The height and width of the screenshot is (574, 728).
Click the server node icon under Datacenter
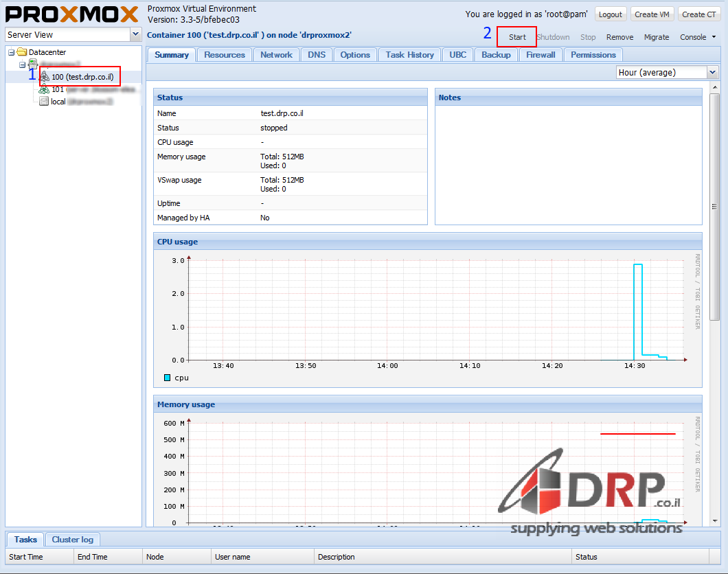33,65
